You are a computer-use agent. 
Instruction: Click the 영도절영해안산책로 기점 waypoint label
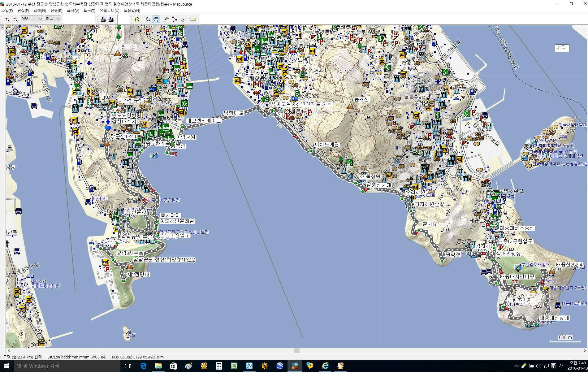click(x=304, y=104)
